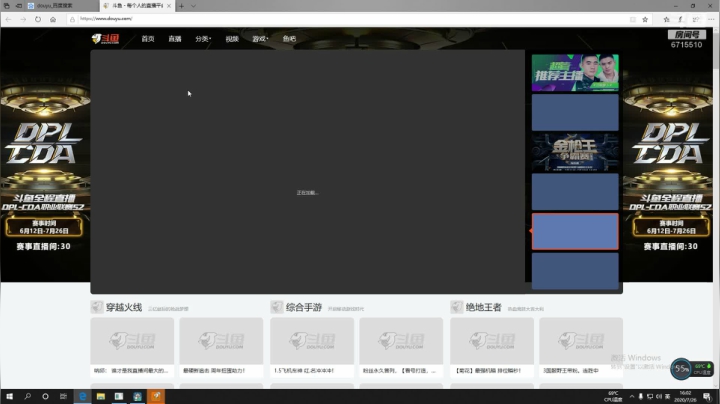Open the browser settings and more menu
The height and width of the screenshot is (404, 720).
point(711,19)
